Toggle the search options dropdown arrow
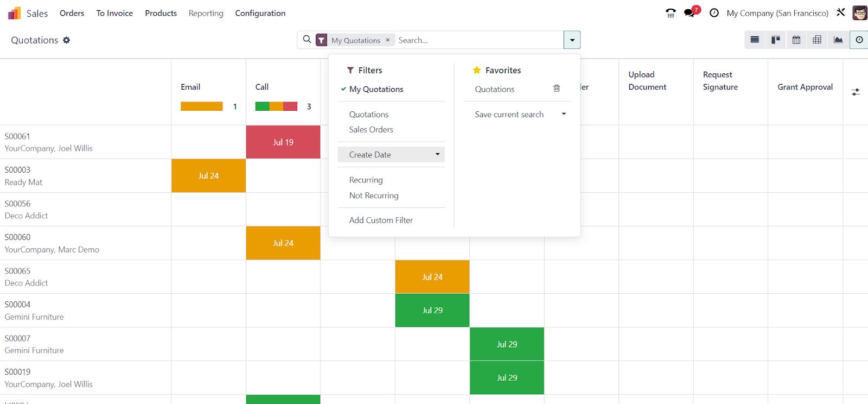The width and height of the screenshot is (868, 404). click(x=572, y=40)
